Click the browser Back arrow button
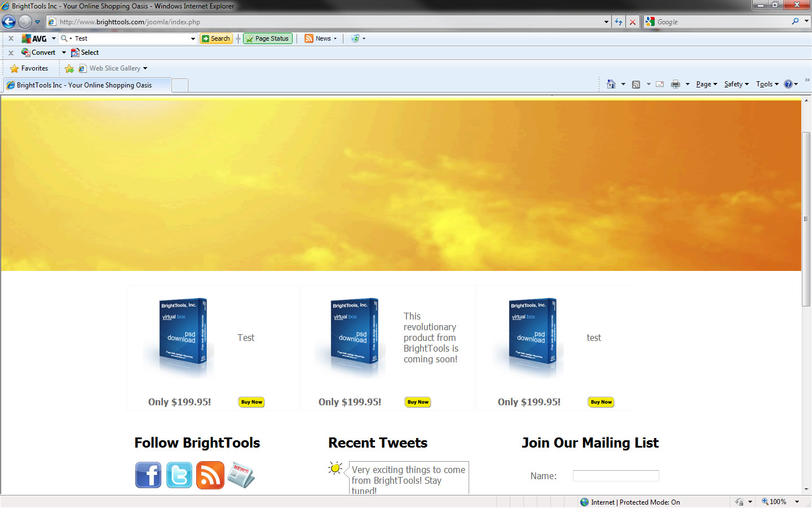Image resolution: width=812 pixels, height=508 pixels. tap(9, 22)
